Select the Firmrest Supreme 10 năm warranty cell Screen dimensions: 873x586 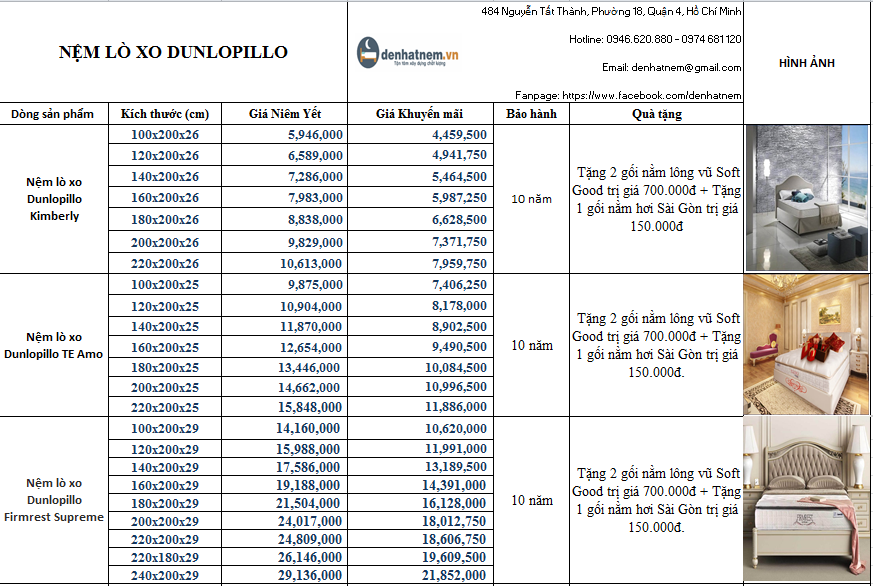pos(532,500)
